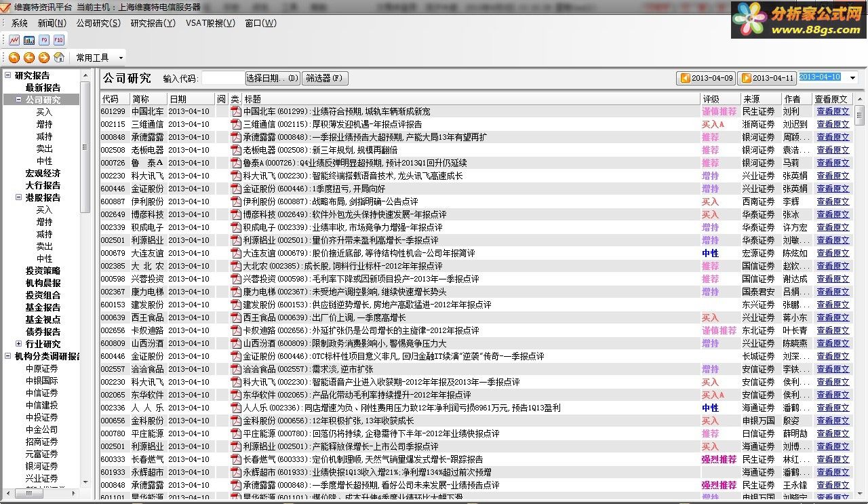
Task: Open the 新闻(N) menu
Action: (52, 23)
